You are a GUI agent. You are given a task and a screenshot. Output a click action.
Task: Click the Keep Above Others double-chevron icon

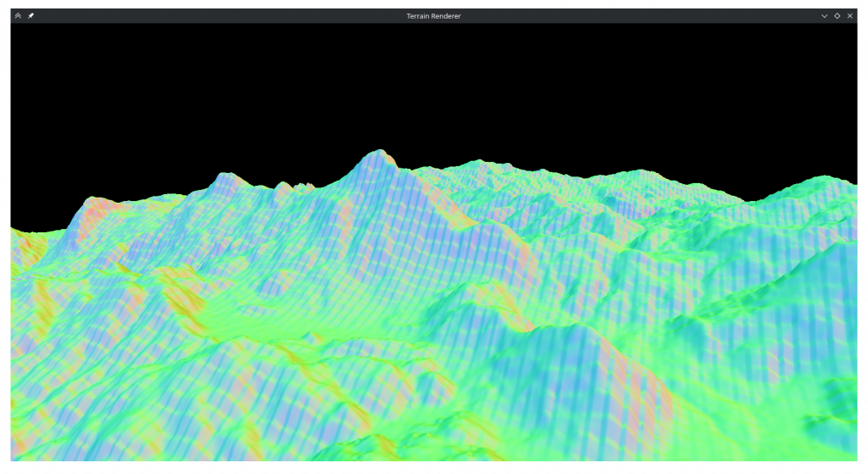[18, 16]
